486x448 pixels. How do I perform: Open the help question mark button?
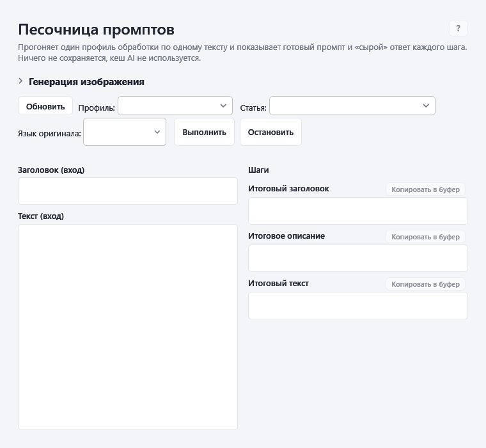[x=458, y=29]
